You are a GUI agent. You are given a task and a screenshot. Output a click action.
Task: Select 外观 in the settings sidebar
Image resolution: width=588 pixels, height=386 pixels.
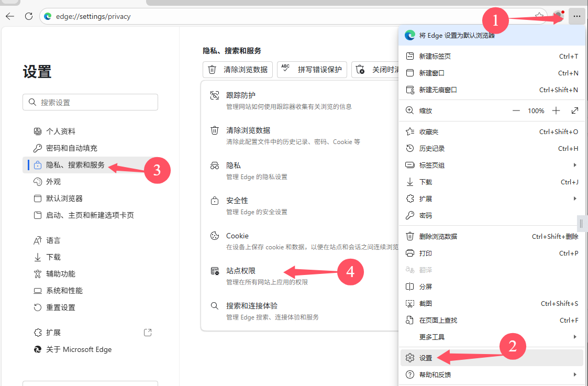(53, 182)
